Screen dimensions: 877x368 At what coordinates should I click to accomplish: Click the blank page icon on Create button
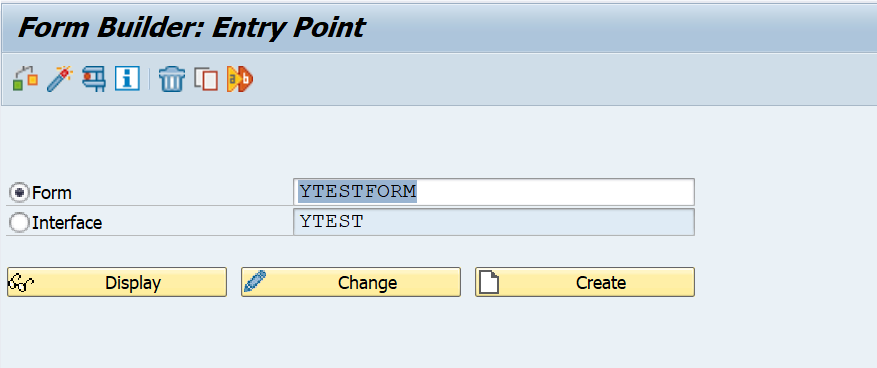489,282
